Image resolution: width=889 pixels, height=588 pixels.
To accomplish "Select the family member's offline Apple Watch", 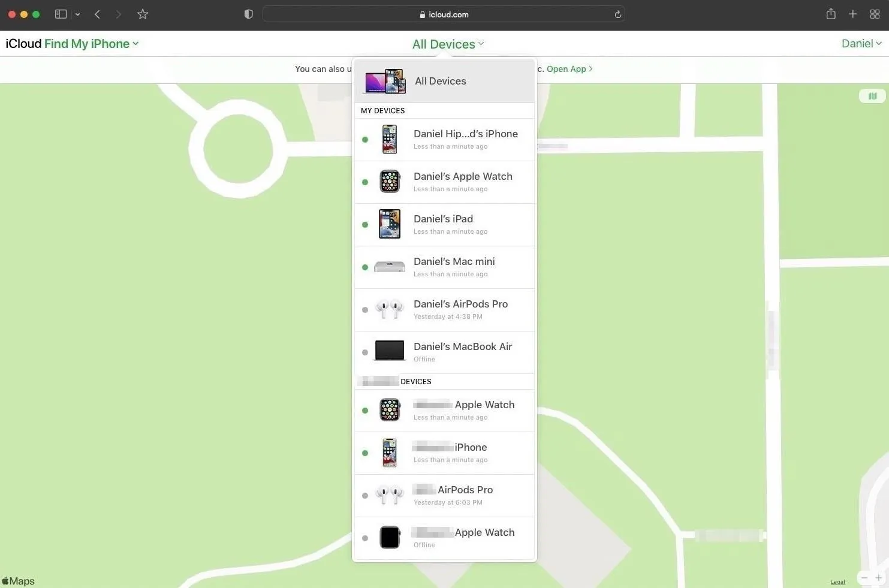I will click(444, 538).
